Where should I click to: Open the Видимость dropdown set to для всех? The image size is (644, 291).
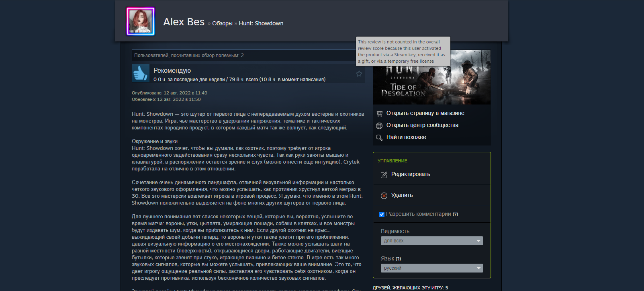[432, 241]
